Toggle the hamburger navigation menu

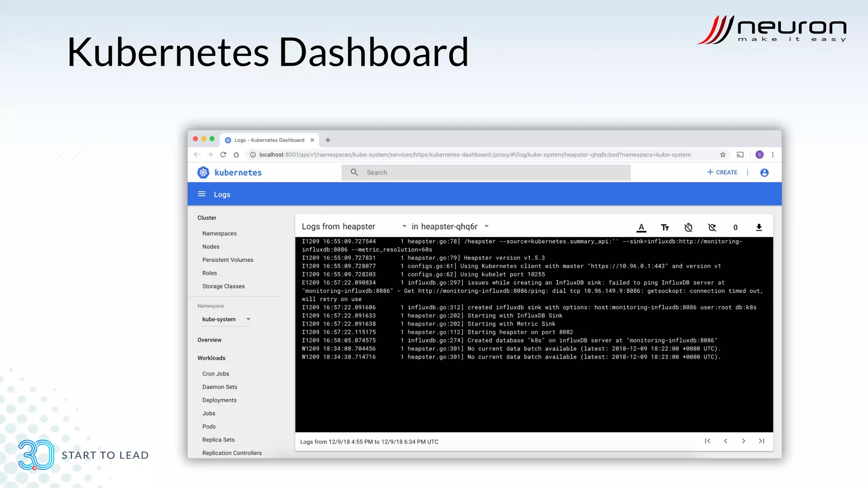(202, 194)
